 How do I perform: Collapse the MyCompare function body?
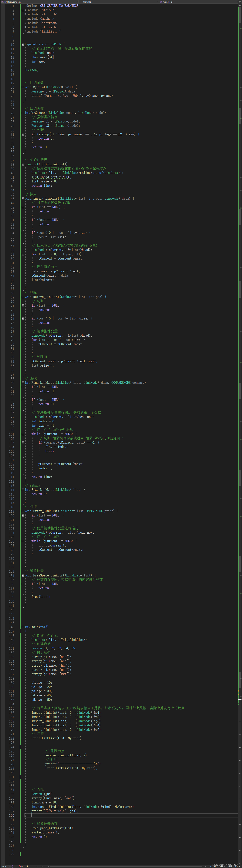coord(23,113)
